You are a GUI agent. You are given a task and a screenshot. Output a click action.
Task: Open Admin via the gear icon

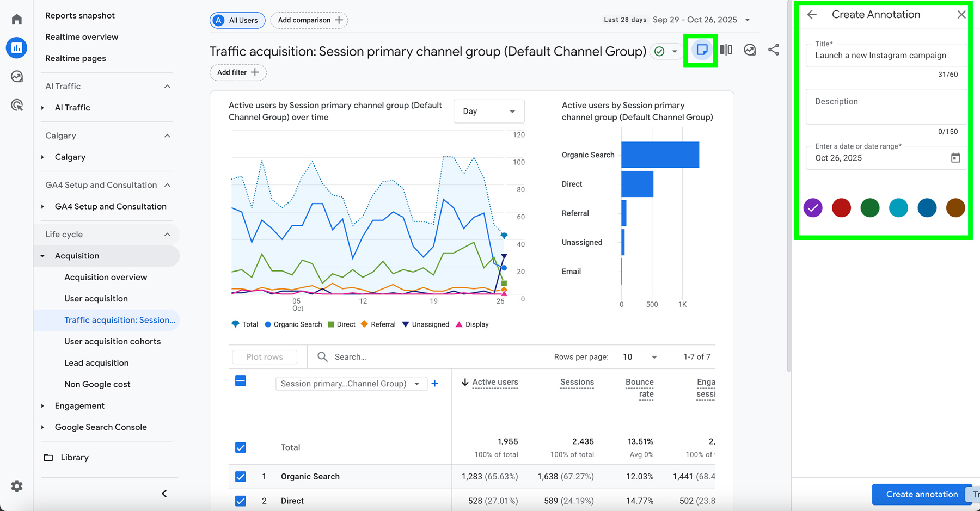16,486
